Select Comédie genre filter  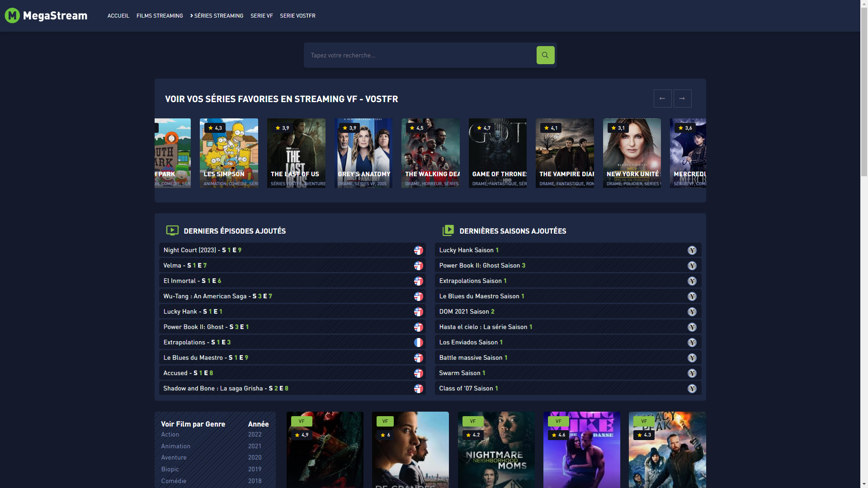[174, 481]
